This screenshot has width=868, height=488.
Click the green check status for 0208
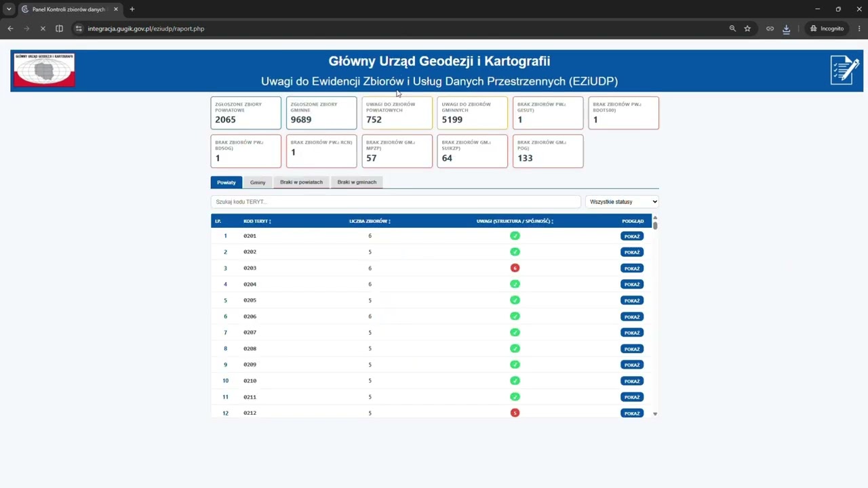(515, 348)
